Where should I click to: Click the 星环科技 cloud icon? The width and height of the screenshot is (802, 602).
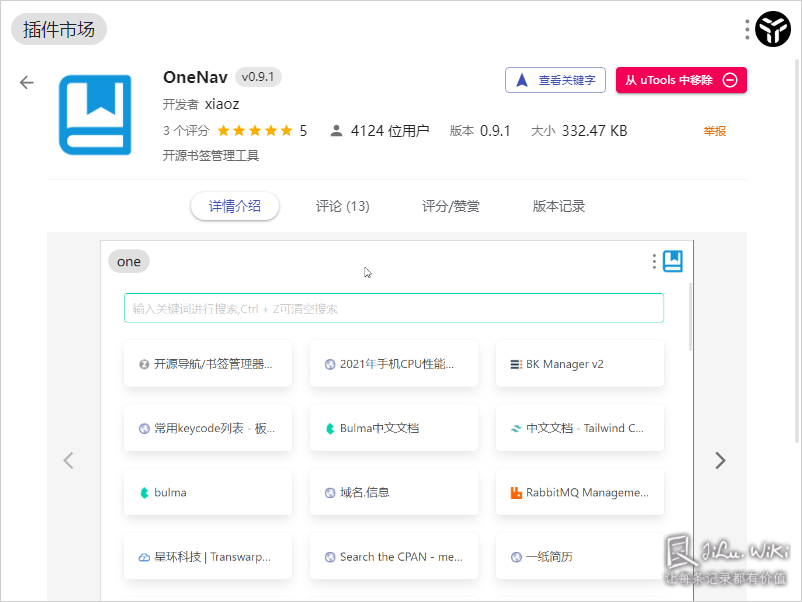point(144,557)
